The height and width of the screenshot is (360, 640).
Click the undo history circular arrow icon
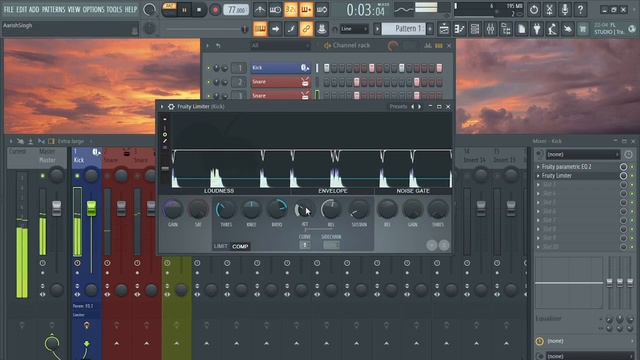(x=534, y=9)
